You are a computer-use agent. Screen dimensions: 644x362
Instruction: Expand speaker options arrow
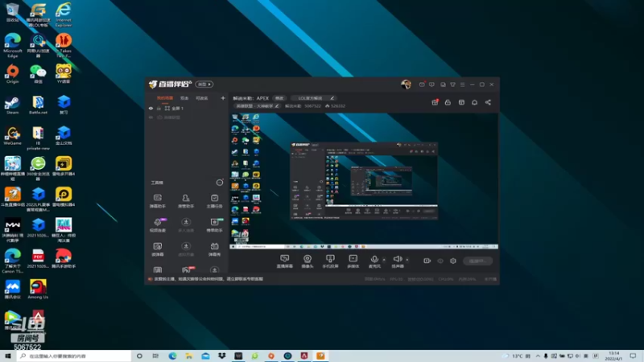point(407,259)
